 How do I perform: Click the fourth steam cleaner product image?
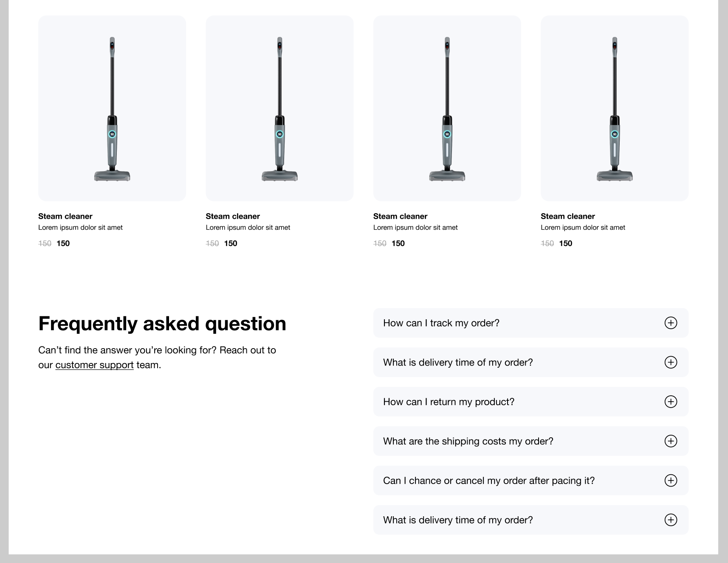pyautogui.click(x=614, y=109)
